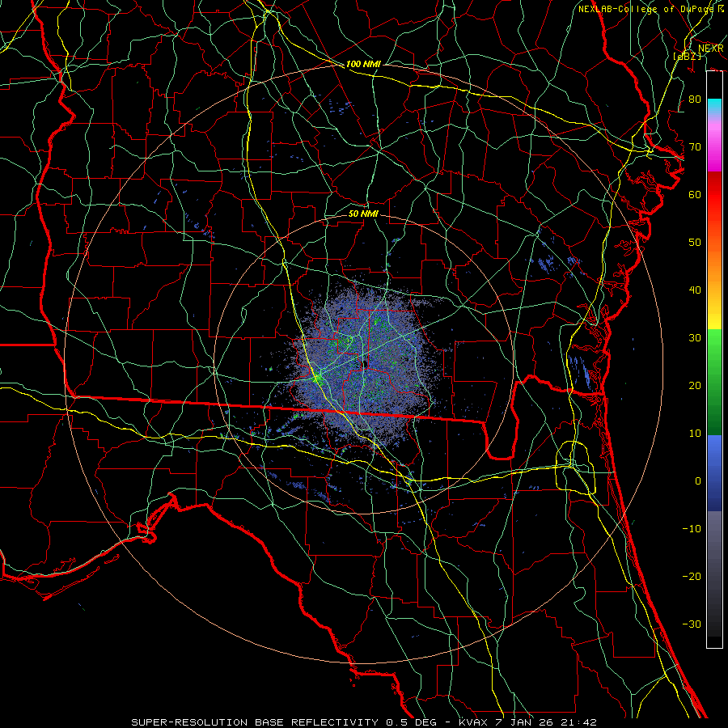
Task: Click the 40 value on dBZ scale
Action: [x=695, y=290]
